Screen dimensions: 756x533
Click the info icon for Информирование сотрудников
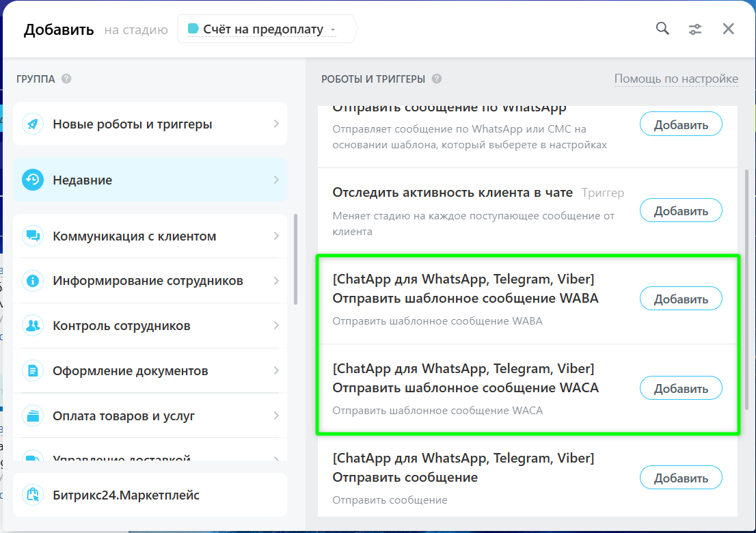click(32, 281)
